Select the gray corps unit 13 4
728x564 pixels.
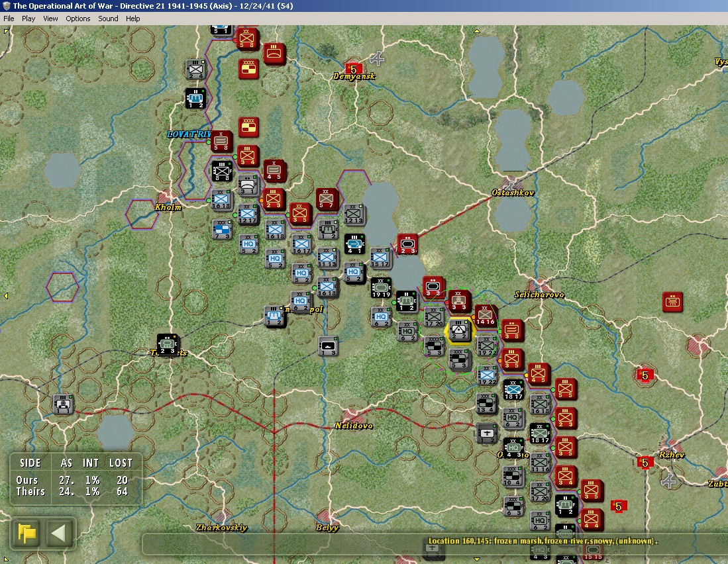click(x=487, y=404)
